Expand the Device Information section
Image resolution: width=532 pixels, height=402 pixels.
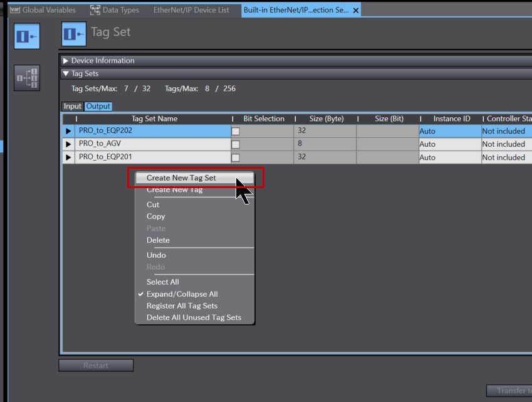pos(66,61)
